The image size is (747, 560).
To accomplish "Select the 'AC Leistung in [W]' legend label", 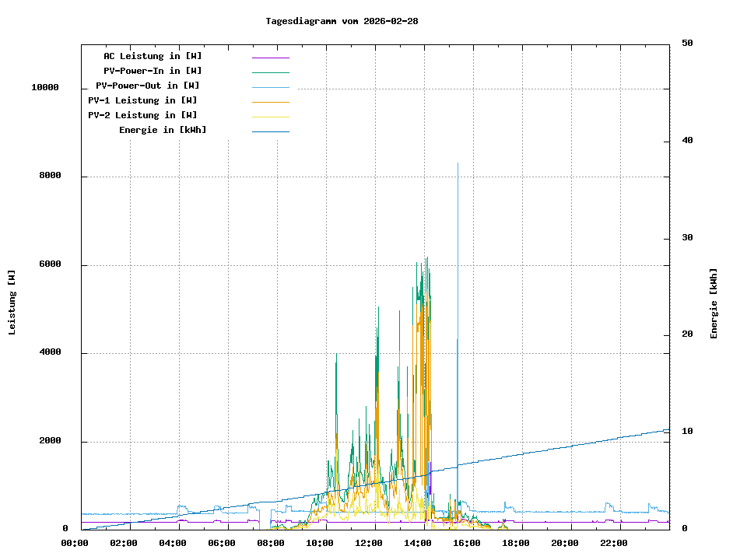I will point(153,56).
